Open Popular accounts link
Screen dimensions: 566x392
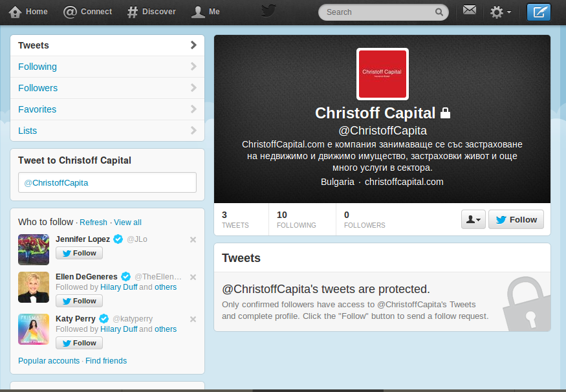(x=49, y=361)
